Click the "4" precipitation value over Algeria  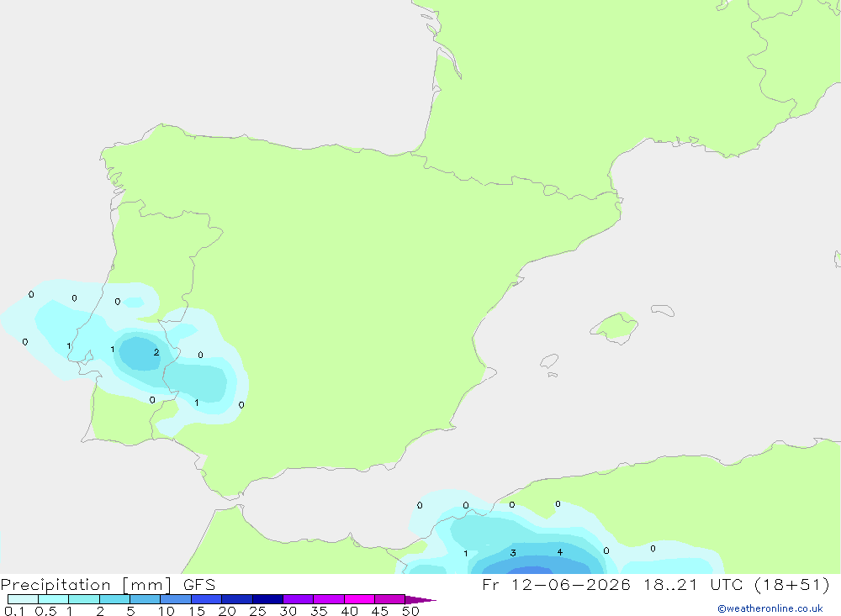pos(560,552)
